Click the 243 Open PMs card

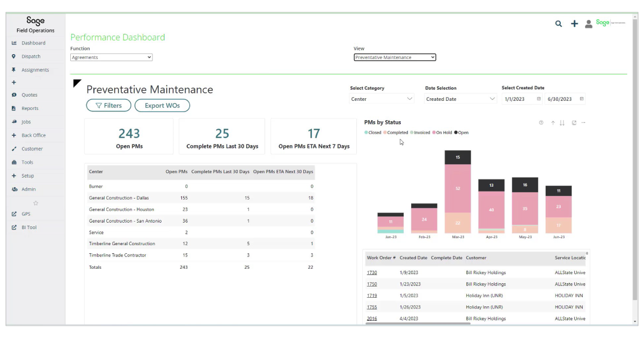(129, 136)
